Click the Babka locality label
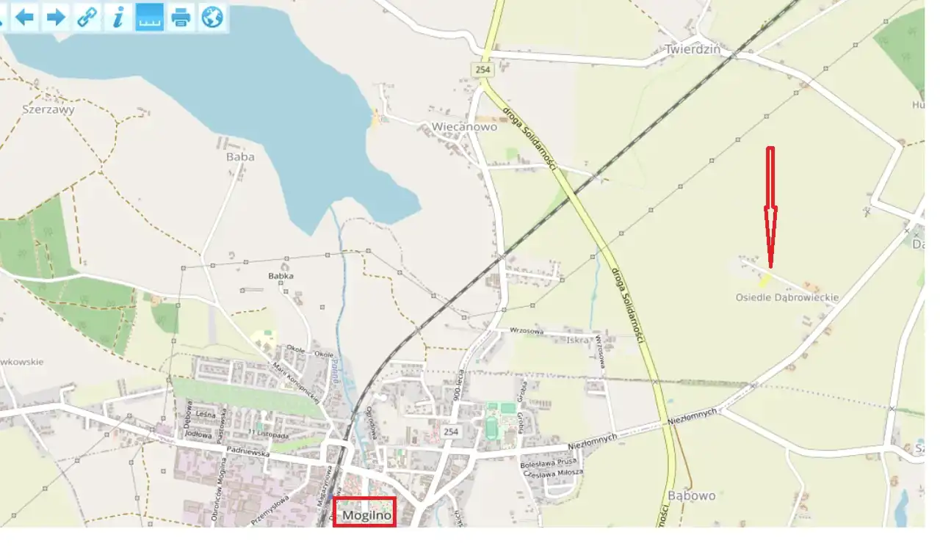 point(281,276)
